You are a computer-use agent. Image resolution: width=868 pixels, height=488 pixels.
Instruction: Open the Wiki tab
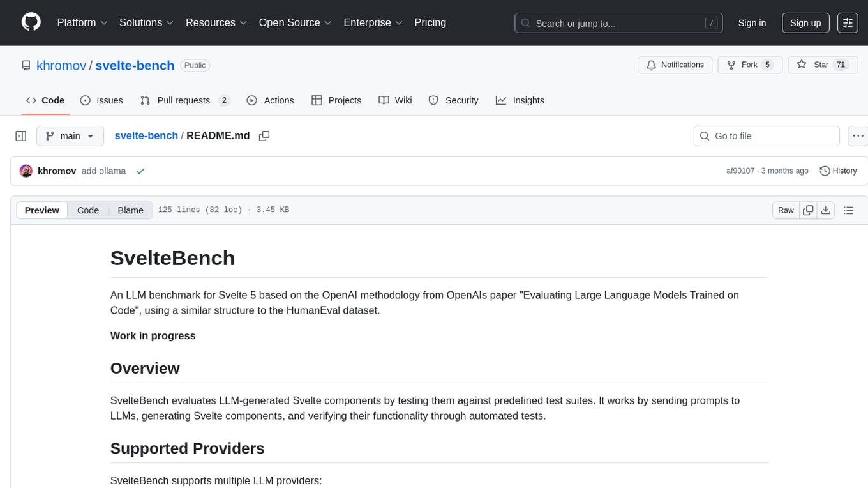395,100
